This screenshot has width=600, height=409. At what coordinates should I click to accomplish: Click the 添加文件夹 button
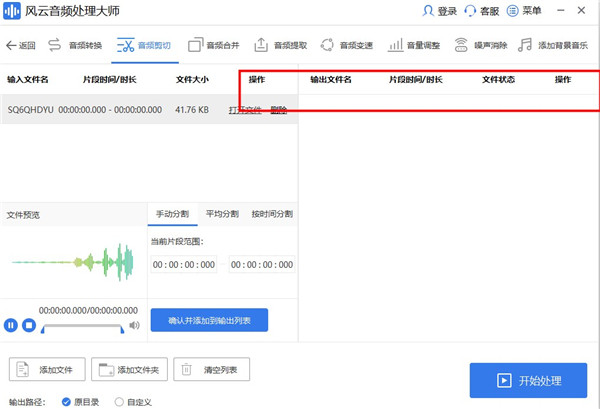(x=129, y=369)
